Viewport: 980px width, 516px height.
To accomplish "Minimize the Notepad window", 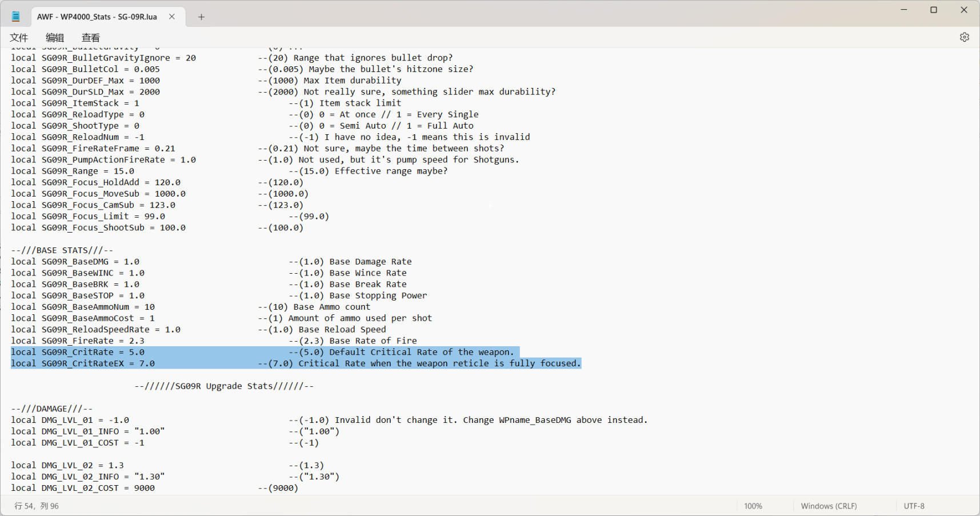I will 904,10.
